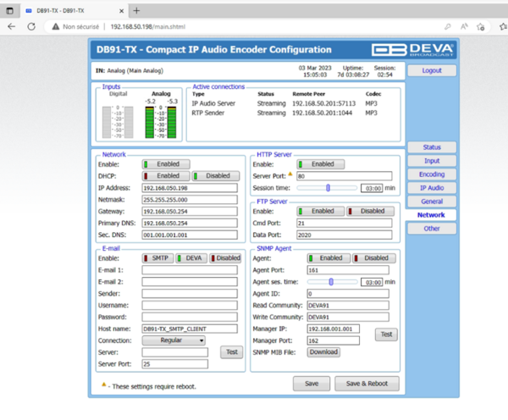Test the SNMP manager settings

click(386, 334)
